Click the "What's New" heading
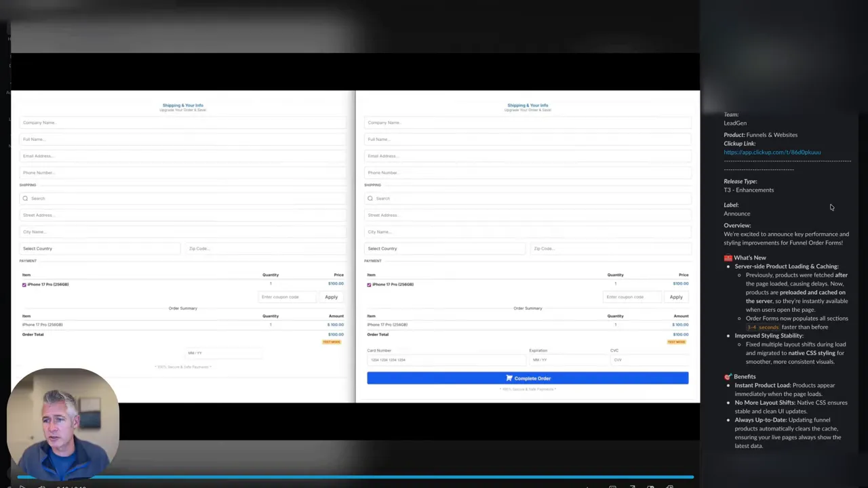Screen dimensions: 868x488 (x=749, y=258)
